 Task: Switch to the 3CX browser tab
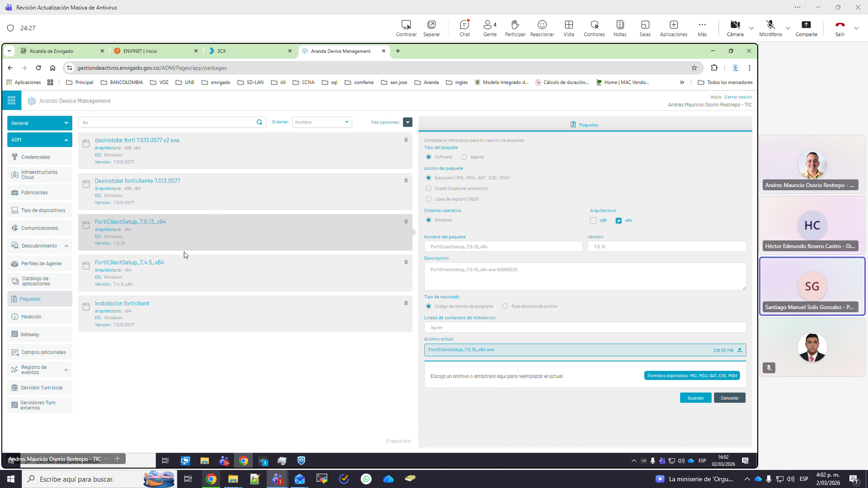tap(250, 51)
